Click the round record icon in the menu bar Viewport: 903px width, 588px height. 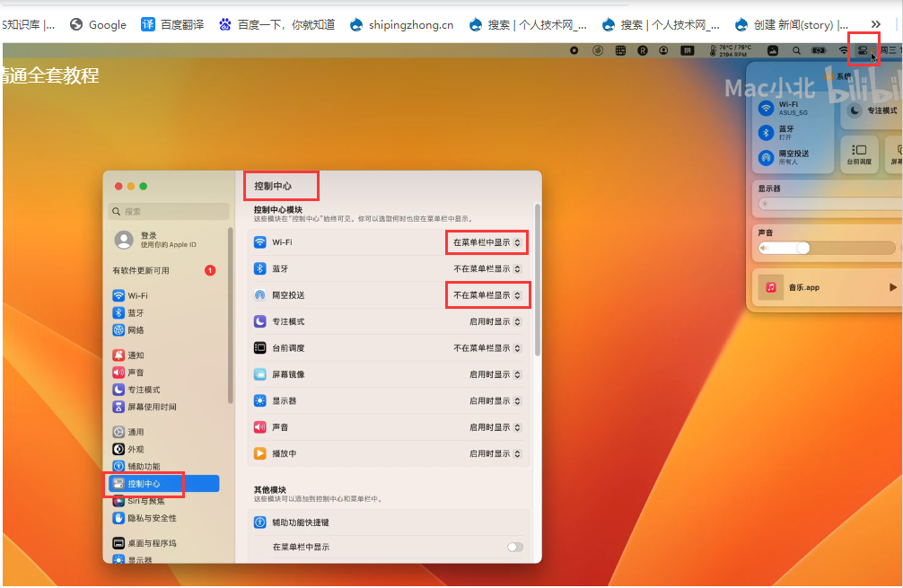[x=574, y=50]
